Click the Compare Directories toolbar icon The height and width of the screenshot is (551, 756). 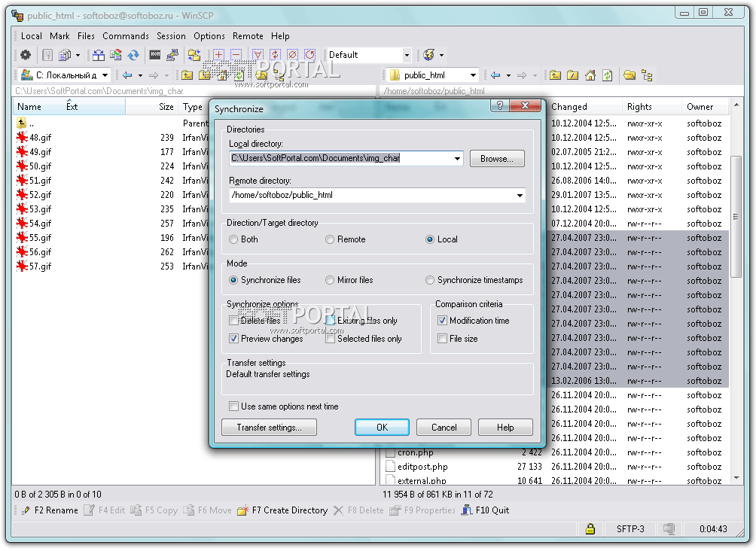pos(99,55)
